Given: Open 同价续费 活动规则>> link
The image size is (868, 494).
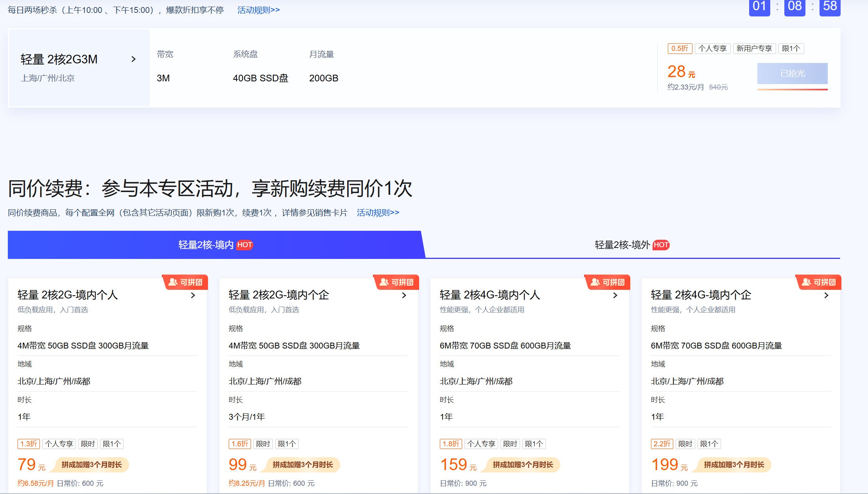Looking at the screenshot, I should (378, 212).
